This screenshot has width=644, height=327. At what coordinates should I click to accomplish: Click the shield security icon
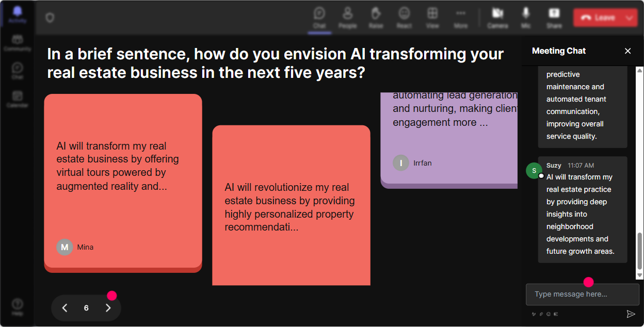(x=50, y=18)
